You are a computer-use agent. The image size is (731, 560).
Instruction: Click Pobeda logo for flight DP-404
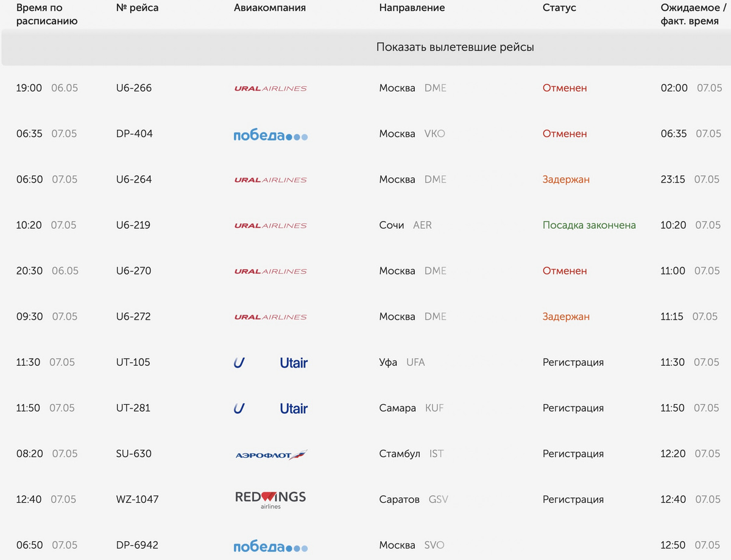pos(270,135)
